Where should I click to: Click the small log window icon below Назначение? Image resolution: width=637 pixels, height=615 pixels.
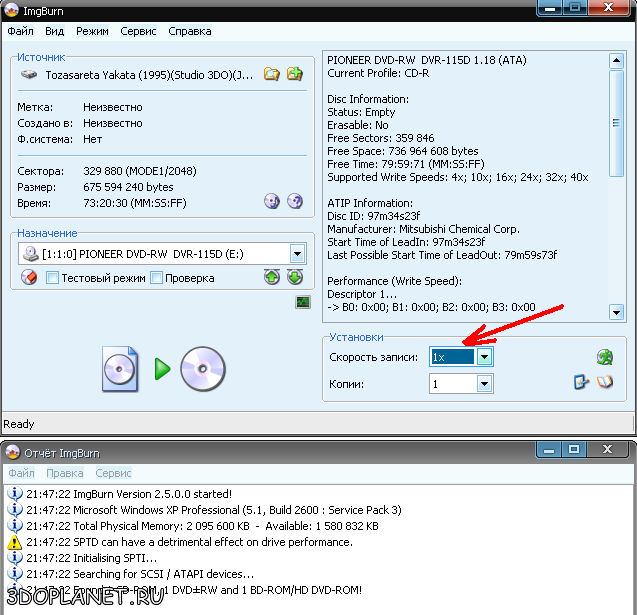[x=303, y=302]
